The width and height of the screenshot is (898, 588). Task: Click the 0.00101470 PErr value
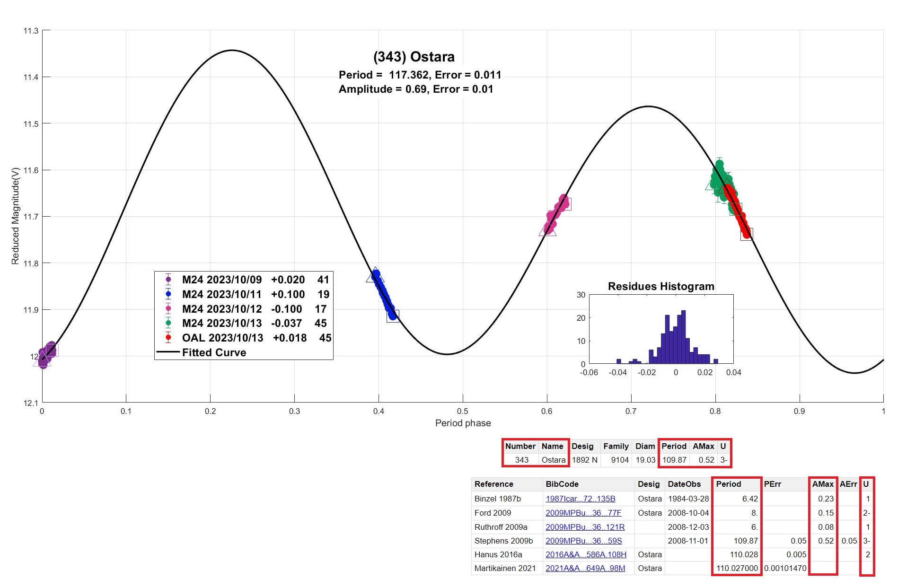point(785,568)
